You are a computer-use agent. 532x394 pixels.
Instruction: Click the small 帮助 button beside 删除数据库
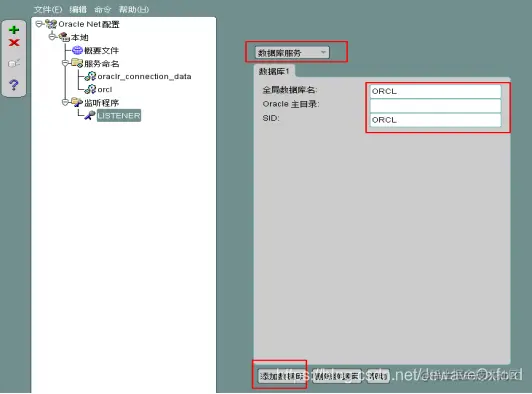pos(378,376)
